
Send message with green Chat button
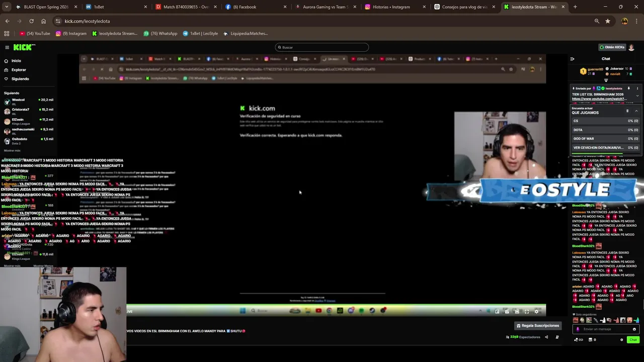tap(633, 340)
